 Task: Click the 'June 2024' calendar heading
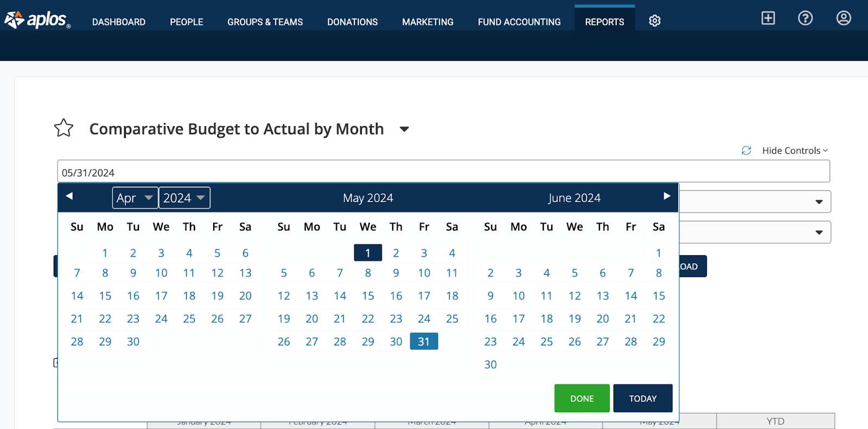tap(575, 198)
